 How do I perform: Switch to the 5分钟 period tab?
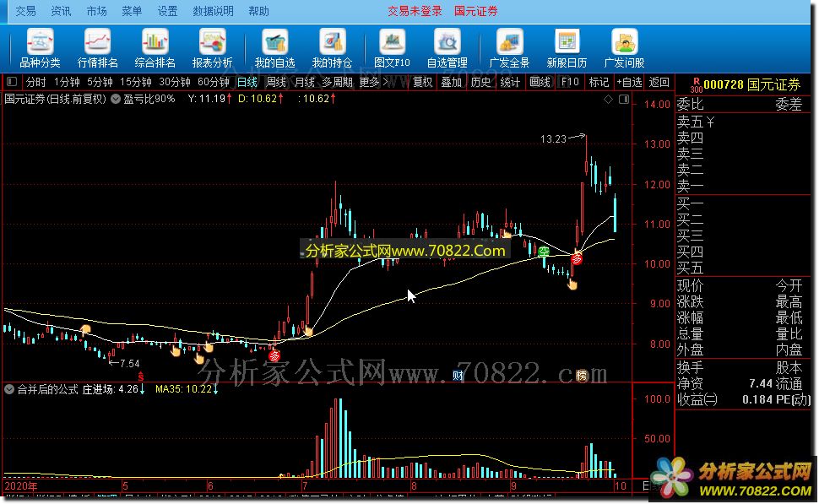(x=100, y=82)
